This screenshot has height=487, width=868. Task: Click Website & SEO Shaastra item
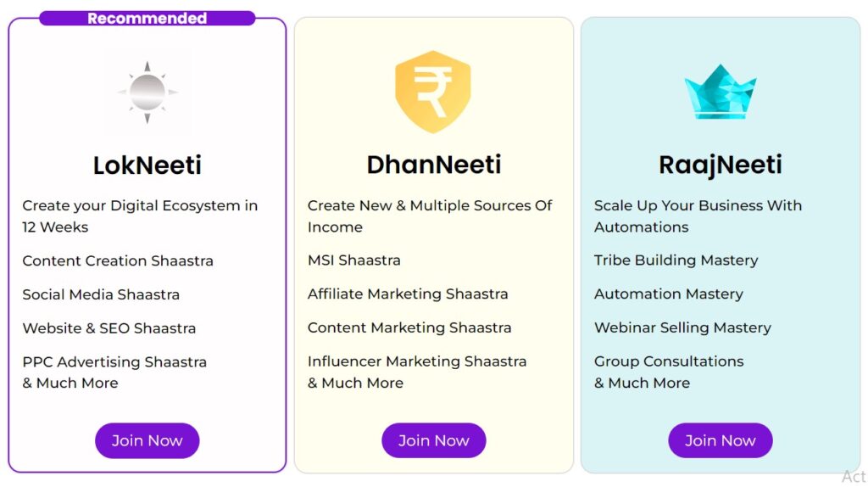(x=109, y=328)
